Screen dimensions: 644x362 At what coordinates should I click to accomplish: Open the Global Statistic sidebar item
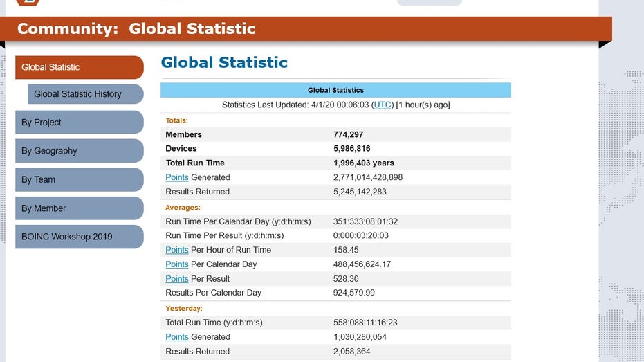[x=80, y=67]
